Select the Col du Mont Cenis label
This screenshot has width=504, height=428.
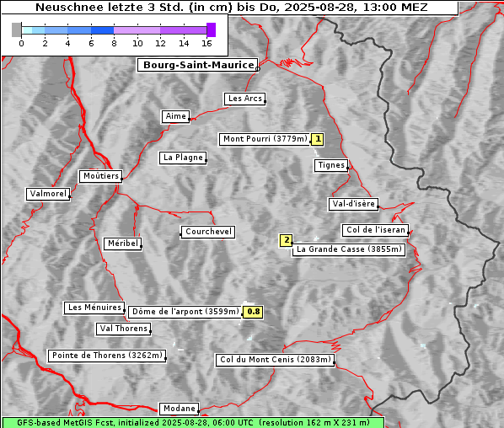coord(275,360)
